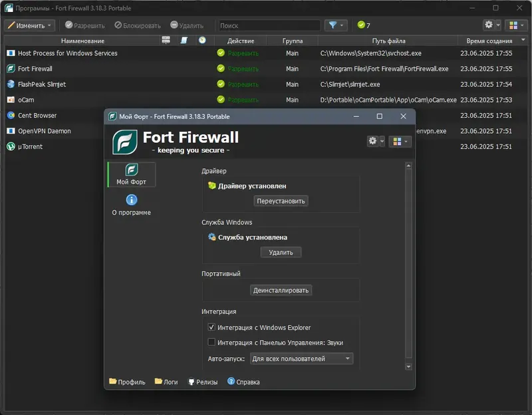Click the oCam row's green allow icon
This screenshot has width=532, height=415.
pos(221,99)
